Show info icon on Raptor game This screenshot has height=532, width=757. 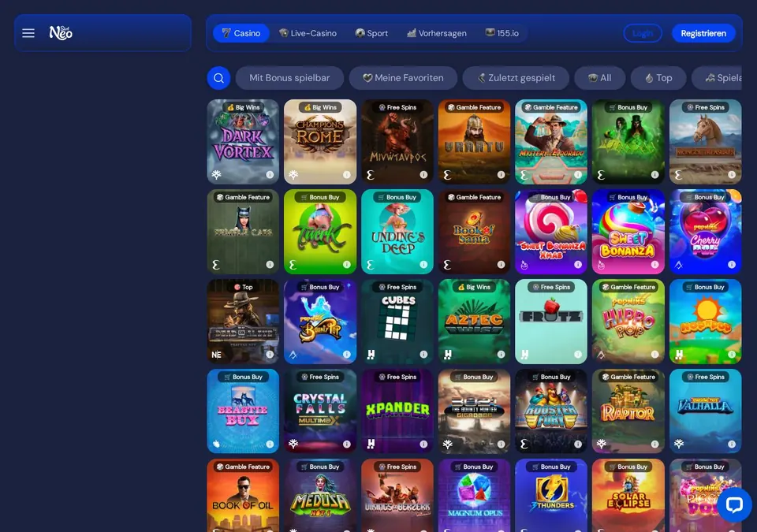click(x=654, y=445)
